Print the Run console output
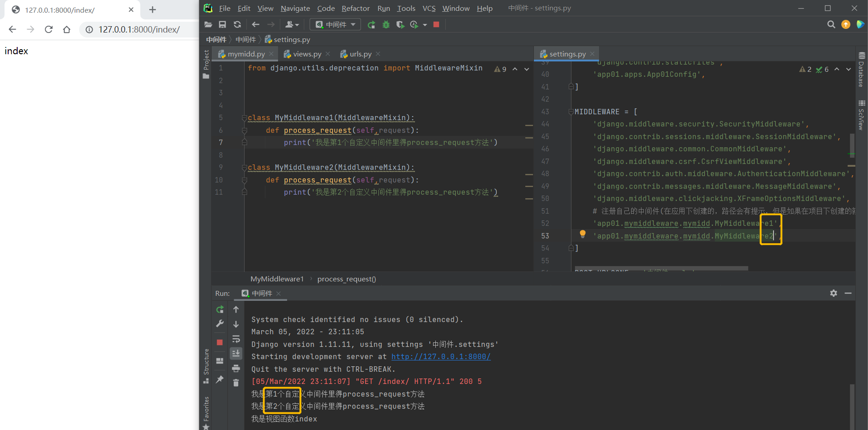The image size is (868, 430). (236, 369)
